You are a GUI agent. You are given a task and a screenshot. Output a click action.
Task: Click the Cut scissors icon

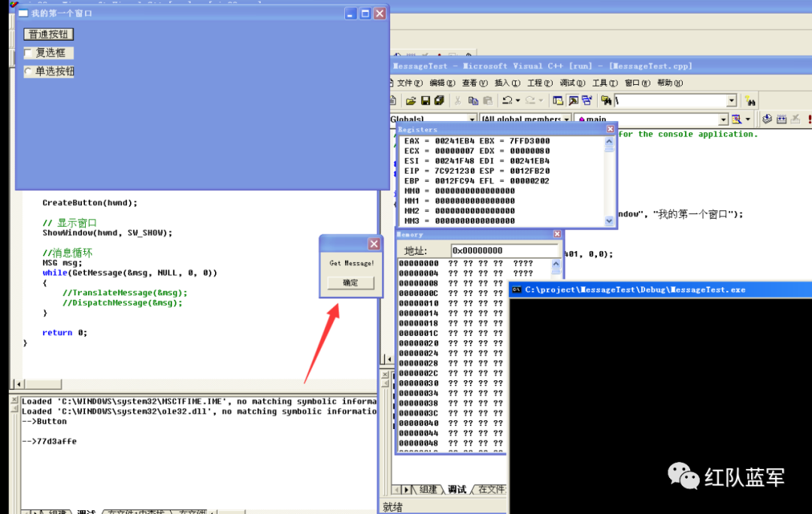[458, 101]
